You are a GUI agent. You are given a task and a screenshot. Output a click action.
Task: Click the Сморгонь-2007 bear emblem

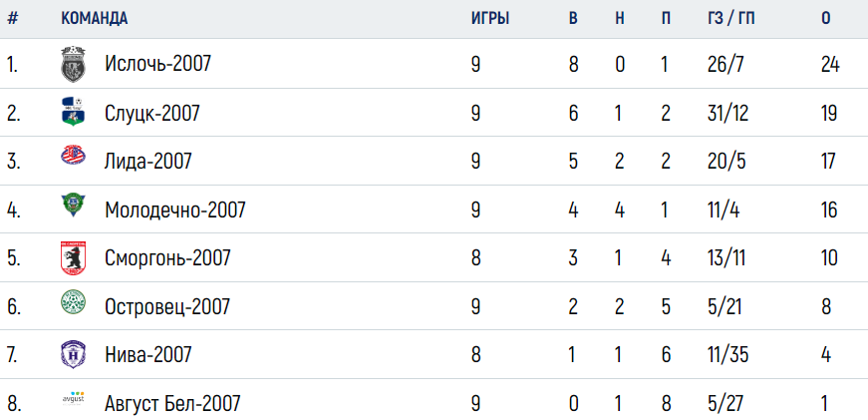73,257
